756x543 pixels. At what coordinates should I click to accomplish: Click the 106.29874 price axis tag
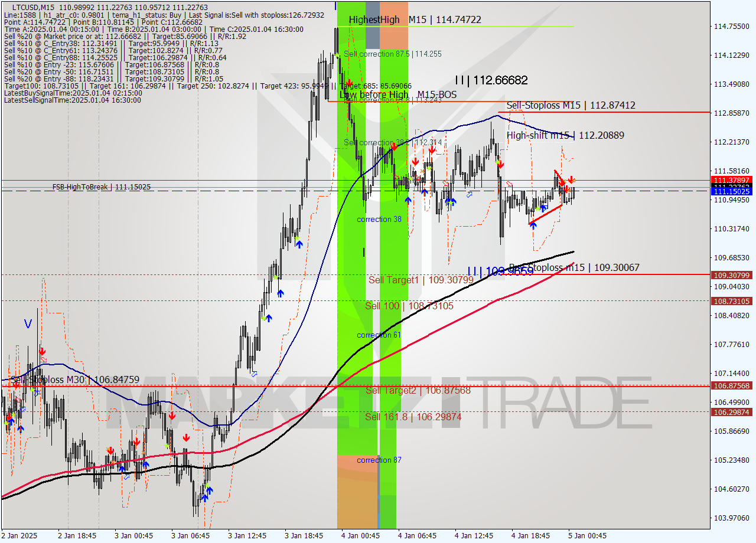click(732, 412)
